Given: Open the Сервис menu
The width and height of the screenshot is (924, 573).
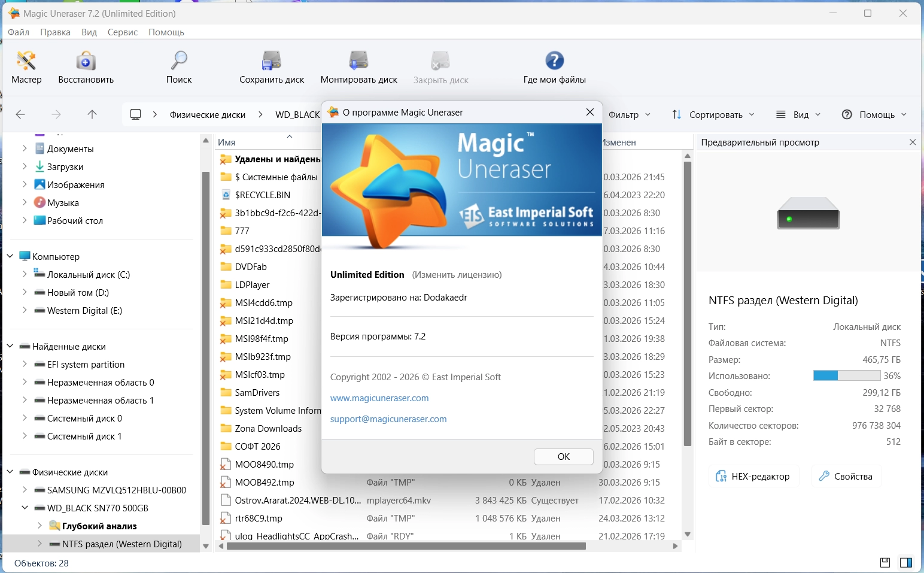Looking at the screenshot, I should (123, 32).
